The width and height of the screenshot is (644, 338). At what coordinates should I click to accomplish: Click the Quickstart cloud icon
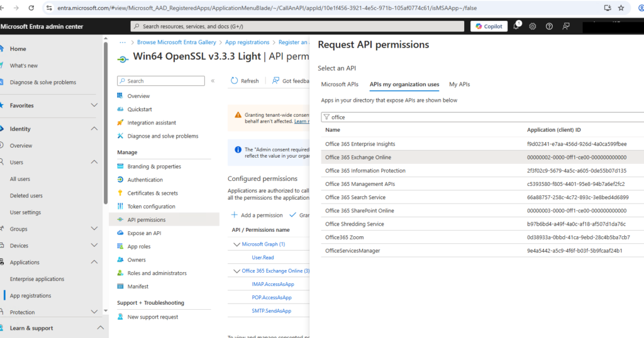(120, 109)
